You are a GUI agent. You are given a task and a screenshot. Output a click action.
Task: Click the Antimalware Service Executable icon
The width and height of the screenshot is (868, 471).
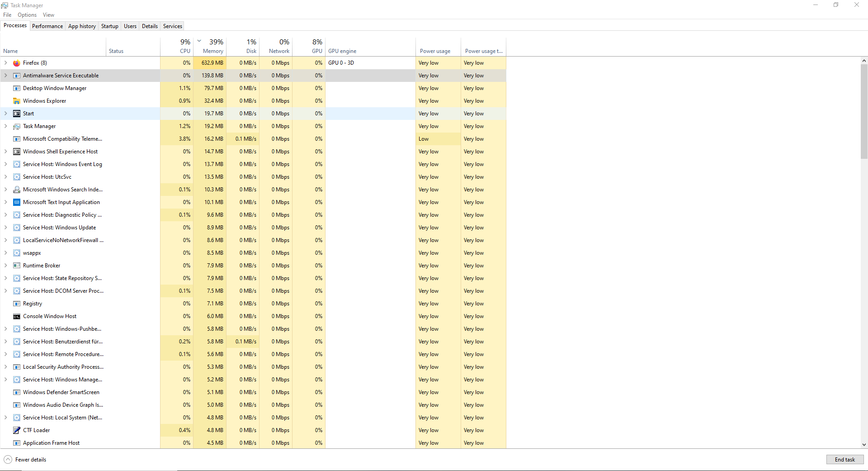point(17,76)
